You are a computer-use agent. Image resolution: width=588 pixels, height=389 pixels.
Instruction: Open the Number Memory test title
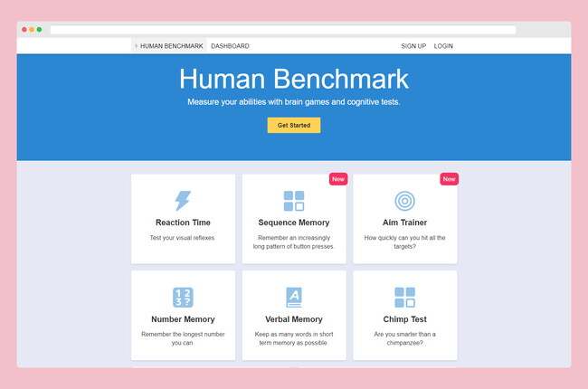tap(183, 319)
